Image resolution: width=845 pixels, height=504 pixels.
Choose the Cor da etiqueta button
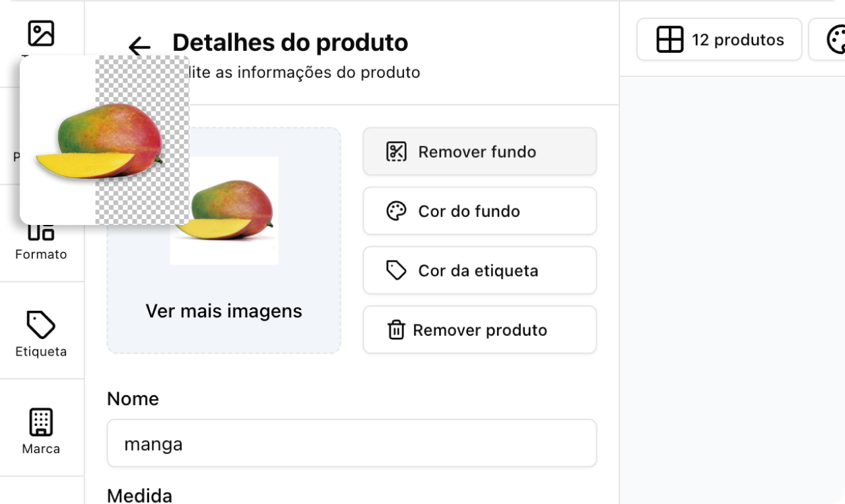click(479, 270)
